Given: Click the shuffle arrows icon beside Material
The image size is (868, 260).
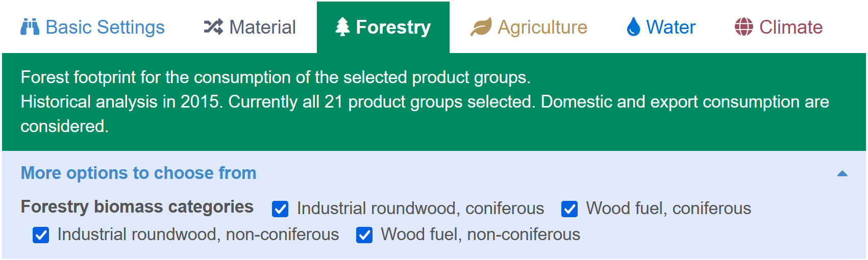Looking at the screenshot, I should pos(213,27).
